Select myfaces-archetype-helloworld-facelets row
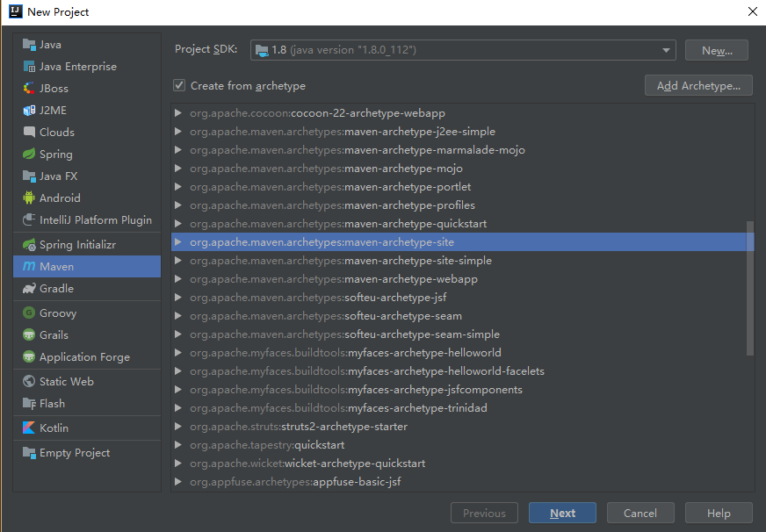This screenshot has width=766, height=532. point(462,371)
